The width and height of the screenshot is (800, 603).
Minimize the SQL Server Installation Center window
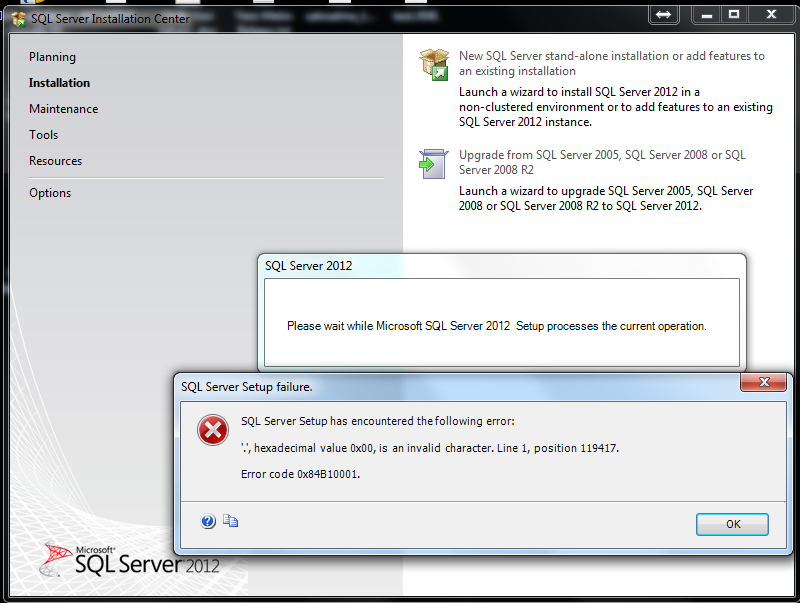[707, 14]
